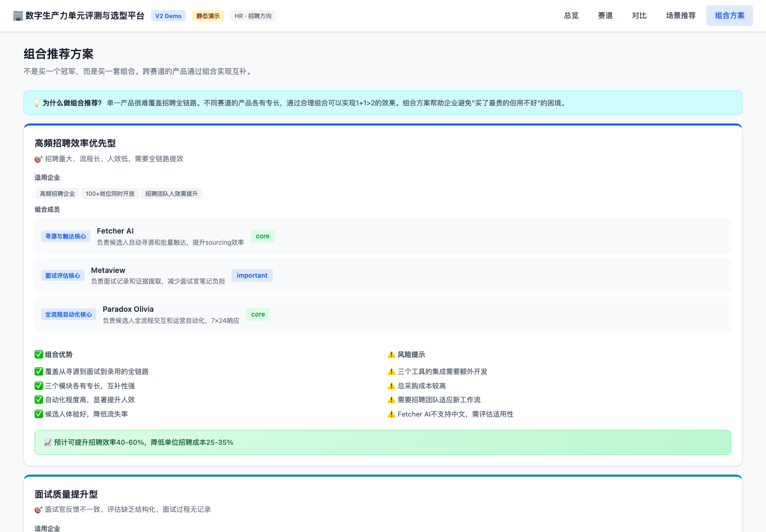Viewport: 766px width, 532px height.
Task: Click the checkmark beside 自动化程度高
Action: [x=39, y=400]
